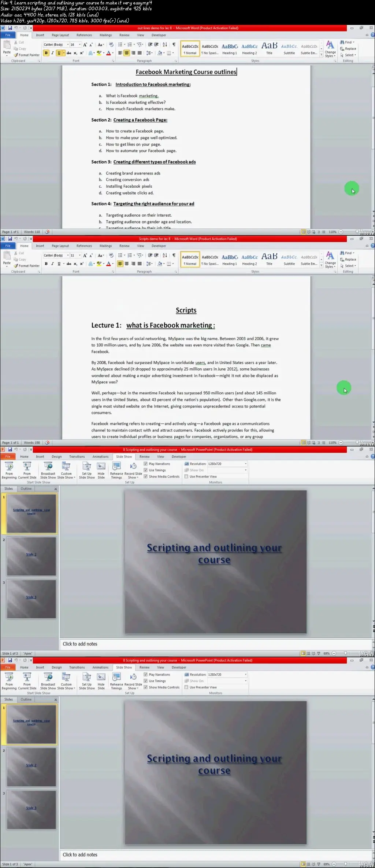Enable Use Presenter View in upper PowerPoint window
Screen dimensions: 375x868
pos(186,477)
